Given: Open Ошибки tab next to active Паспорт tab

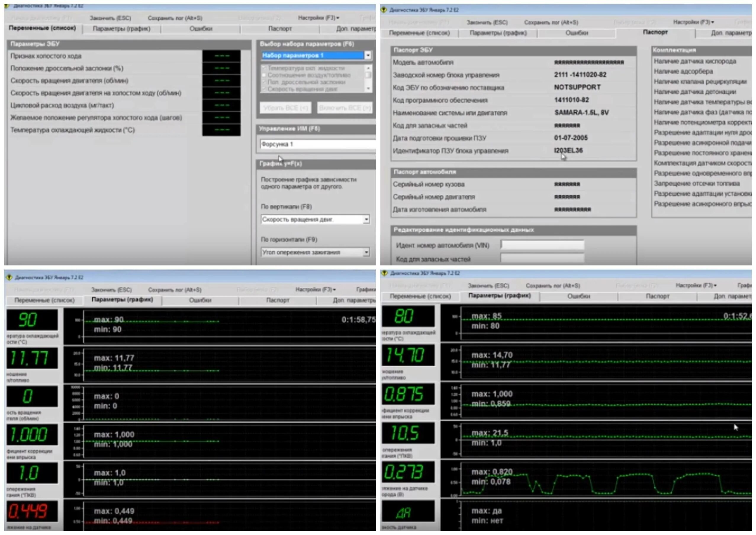Looking at the screenshot, I should (x=577, y=33).
